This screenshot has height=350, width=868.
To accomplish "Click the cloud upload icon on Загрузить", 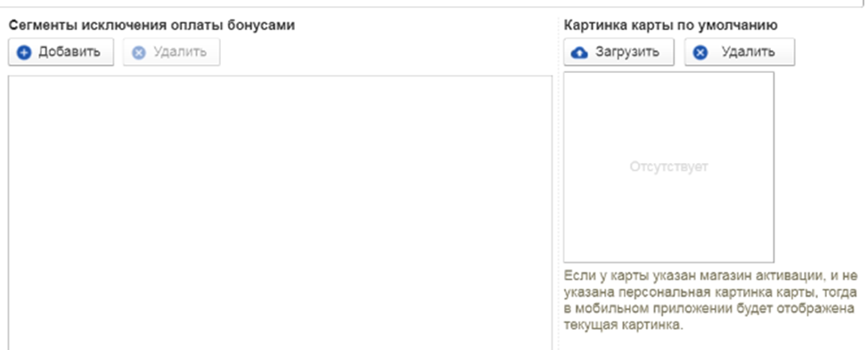I will pyautogui.click(x=579, y=53).
